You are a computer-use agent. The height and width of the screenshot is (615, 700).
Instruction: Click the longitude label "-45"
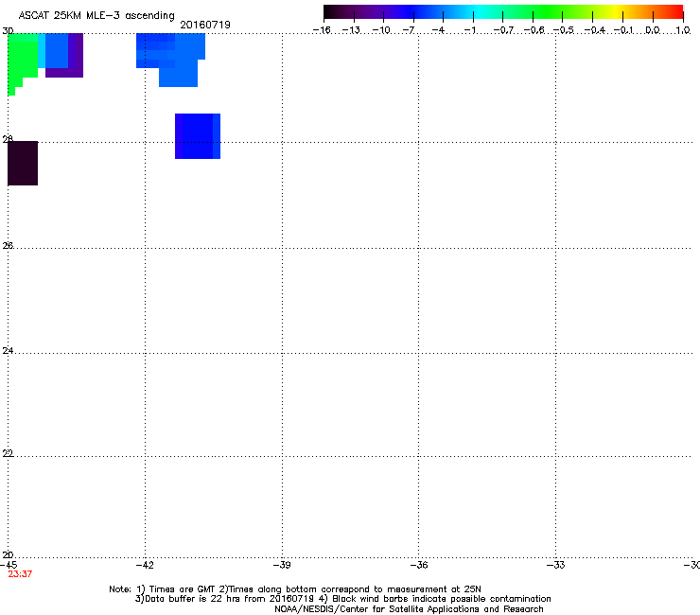tap(9, 565)
